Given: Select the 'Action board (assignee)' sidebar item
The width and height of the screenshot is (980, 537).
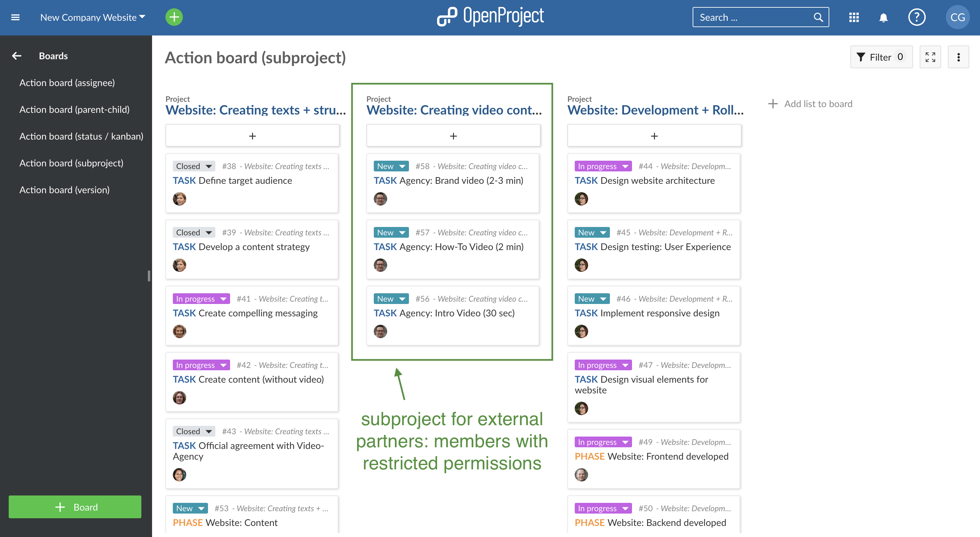Looking at the screenshot, I should point(67,83).
